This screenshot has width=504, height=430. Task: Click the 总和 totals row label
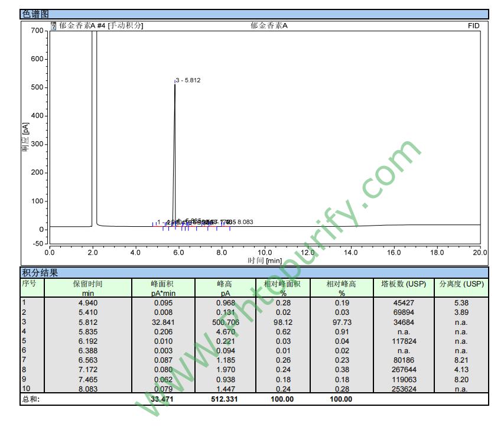(x=31, y=399)
